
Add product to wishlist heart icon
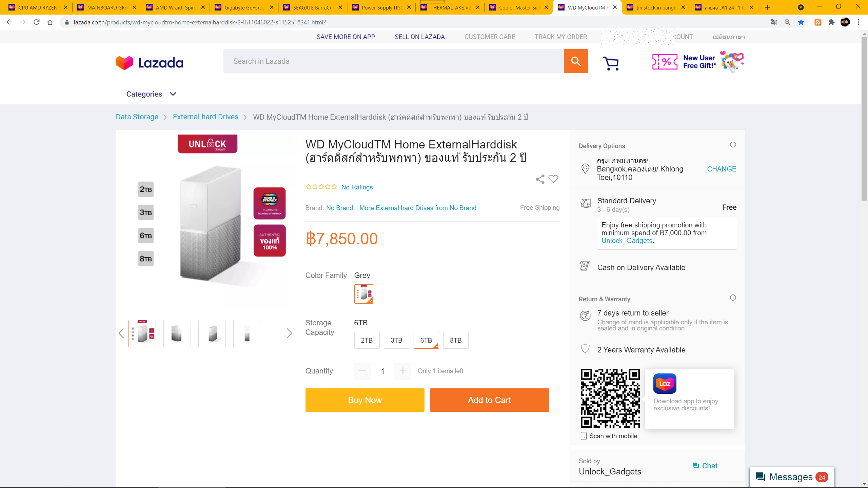point(553,179)
